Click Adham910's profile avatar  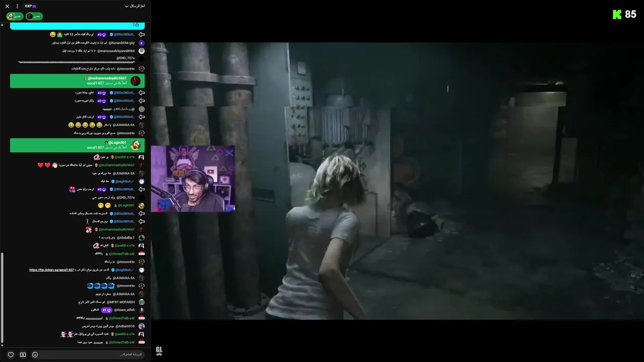[x=141, y=326]
